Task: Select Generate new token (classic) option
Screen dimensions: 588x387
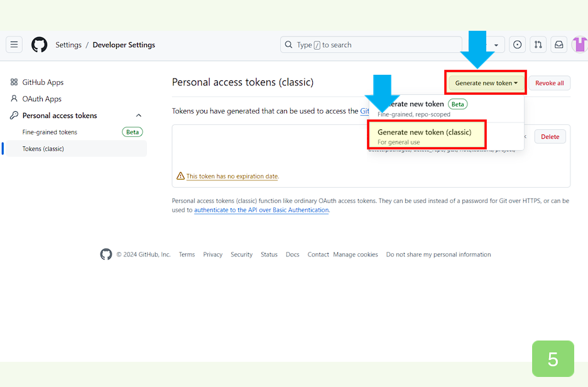Action: pos(427,136)
